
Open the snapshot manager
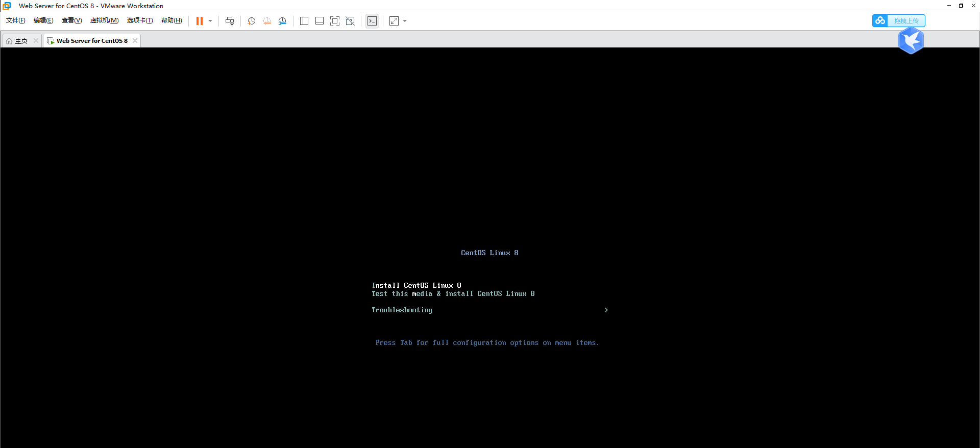point(282,21)
